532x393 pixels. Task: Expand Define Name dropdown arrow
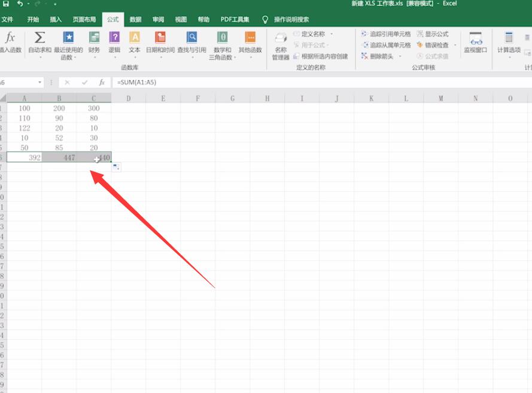point(332,34)
